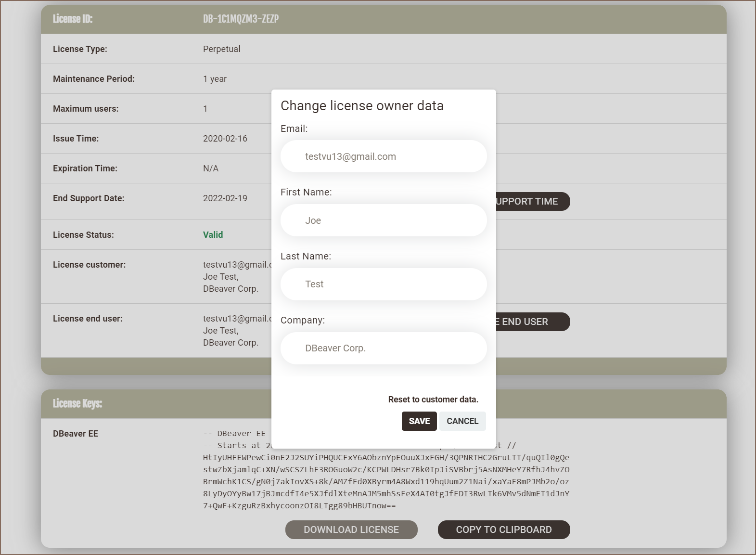
Task: Click the License ID value DB-1C1MQZM3-ZEZP
Action: (x=241, y=19)
